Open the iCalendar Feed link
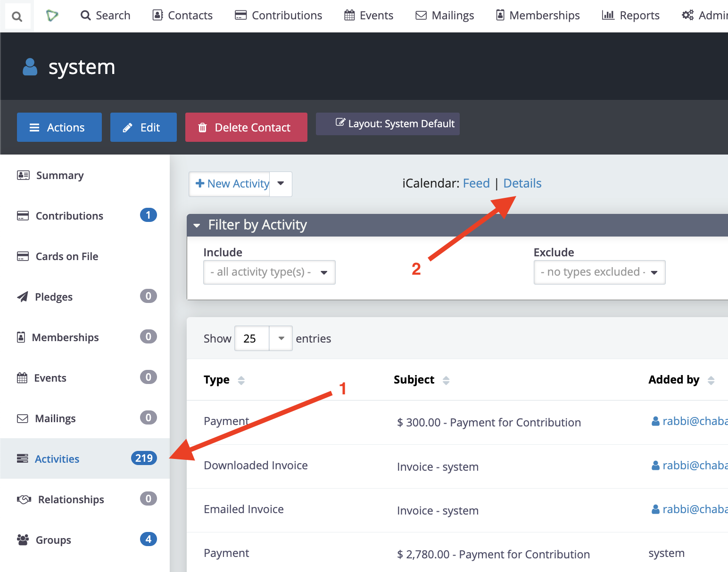This screenshot has height=572, width=728. click(x=476, y=183)
